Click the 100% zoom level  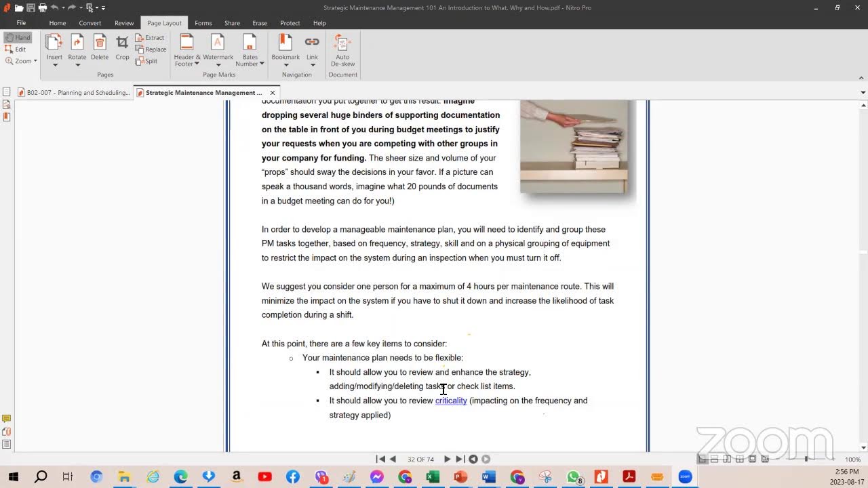852,460
